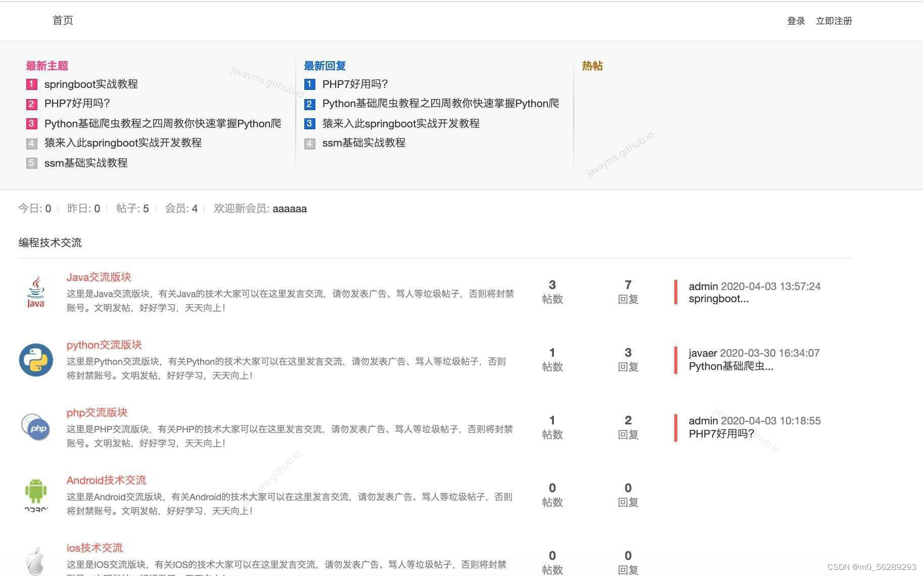Click blue rank badge 1 in 最新回复

309,84
